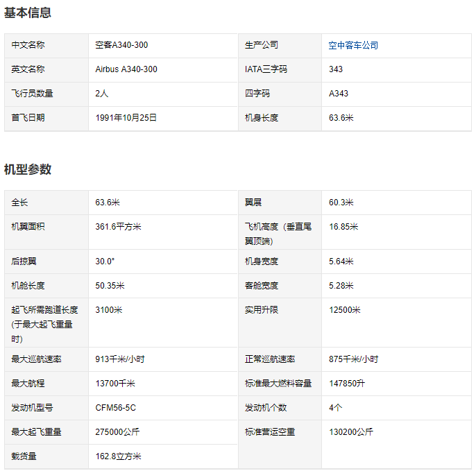Click the value 875千米/小时
This screenshot has width=476, height=471.
[354, 359]
